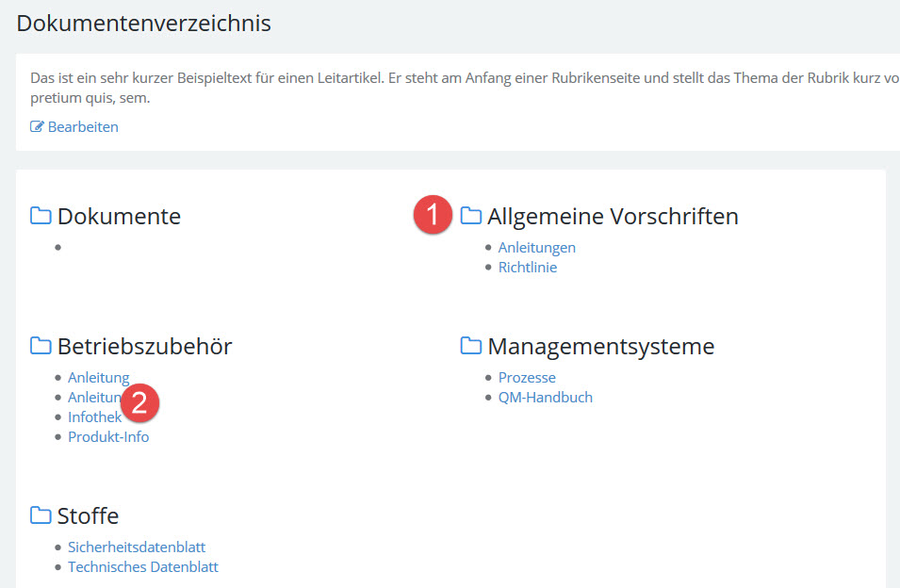Open Infothek under Betriebszubehör
The image size is (900, 588).
[x=94, y=416]
